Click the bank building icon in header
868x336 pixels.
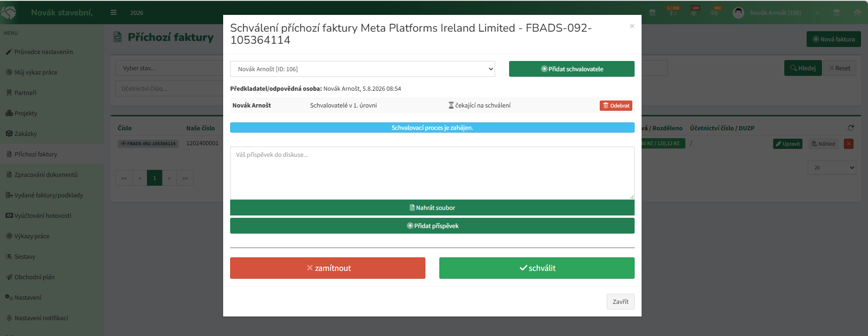836,13
